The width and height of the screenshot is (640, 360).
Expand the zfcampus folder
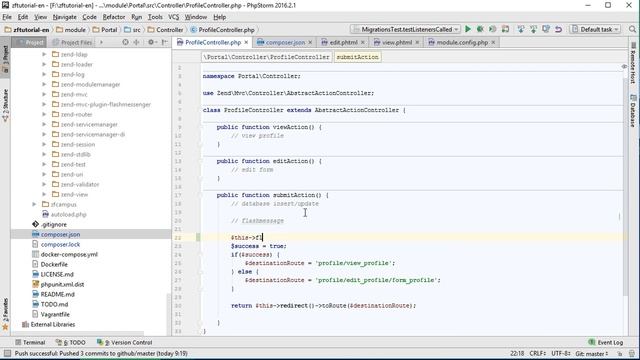click(x=34, y=204)
